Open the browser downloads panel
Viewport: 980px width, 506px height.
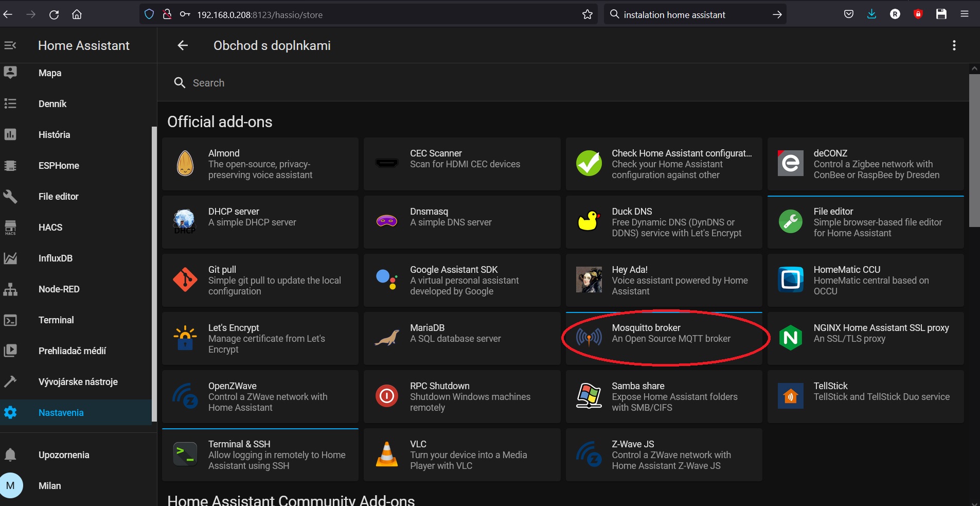871,14
